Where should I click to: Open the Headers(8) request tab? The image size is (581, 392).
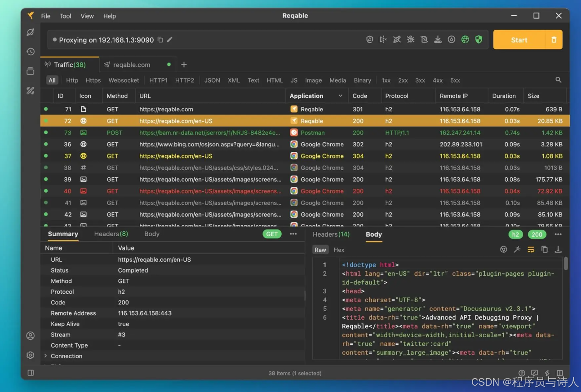click(x=111, y=234)
